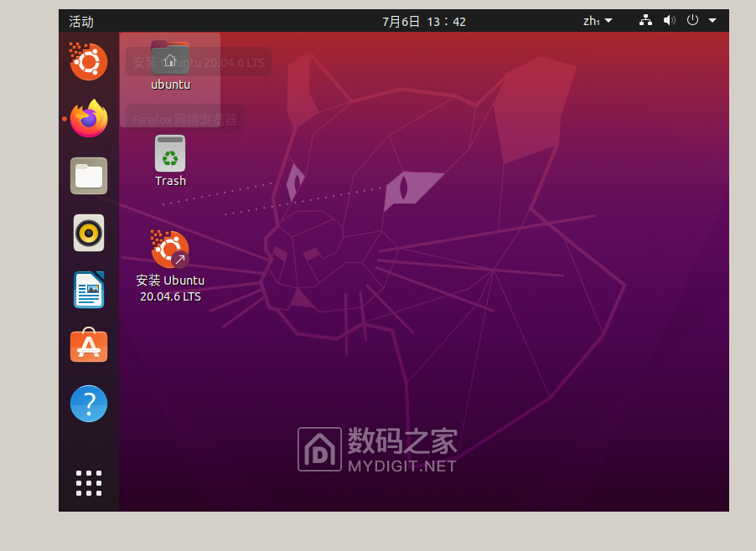Image resolution: width=756 pixels, height=551 pixels.
Task: Click the 'Trash' label on the desktop
Action: click(170, 181)
